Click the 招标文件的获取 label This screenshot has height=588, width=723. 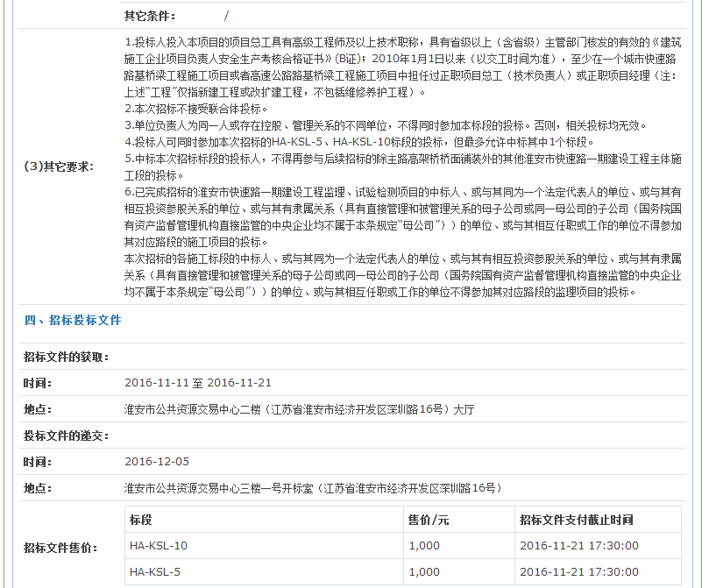point(67,358)
